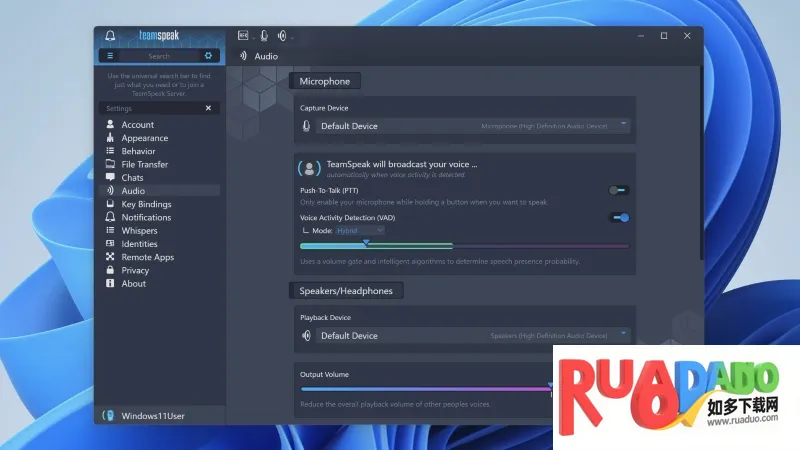Image resolution: width=800 pixels, height=450 pixels.
Task: Click the Windows11User name at bottom
Action: tap(153, 416)
